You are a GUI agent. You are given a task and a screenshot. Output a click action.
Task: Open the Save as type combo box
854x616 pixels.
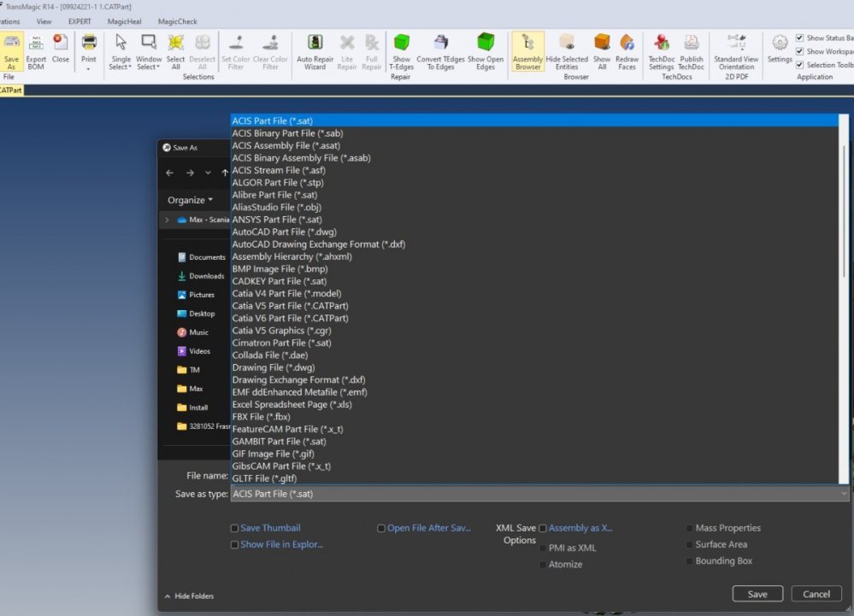[539, 494]
